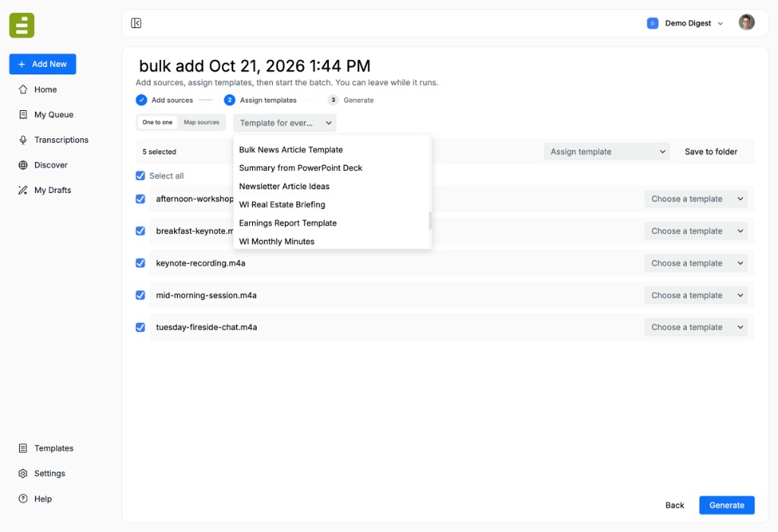Viewport: 778px width, 532px height.
Task: Click the Generate button
Action: 727,505
